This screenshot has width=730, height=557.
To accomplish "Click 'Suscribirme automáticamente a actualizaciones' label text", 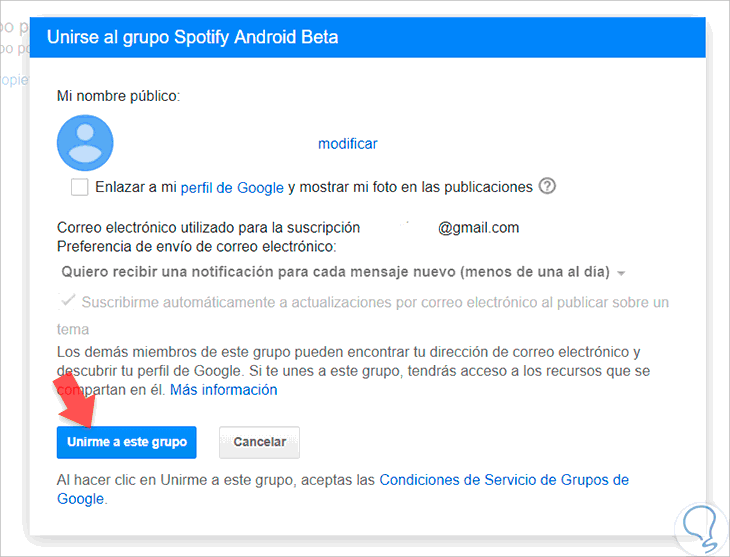I will [x=375, y=302].
